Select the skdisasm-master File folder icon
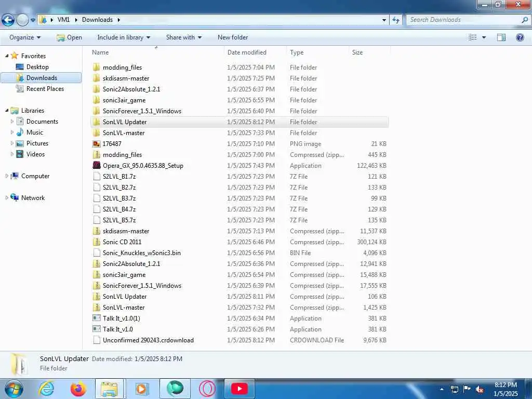 pyautogui.click(x=96, y=78)
